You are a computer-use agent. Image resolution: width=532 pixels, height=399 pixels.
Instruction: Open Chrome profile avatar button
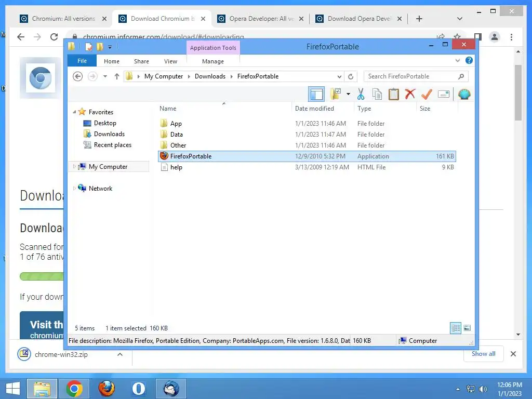click(x=495, y=37)
